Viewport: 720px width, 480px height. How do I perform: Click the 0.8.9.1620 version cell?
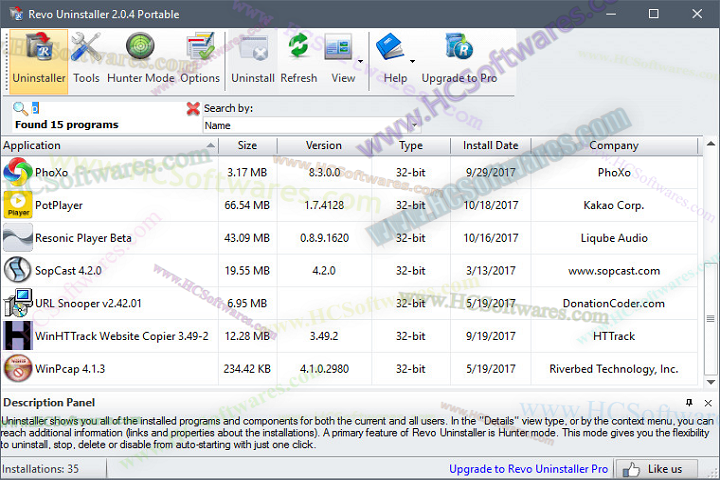pos(324,238)
